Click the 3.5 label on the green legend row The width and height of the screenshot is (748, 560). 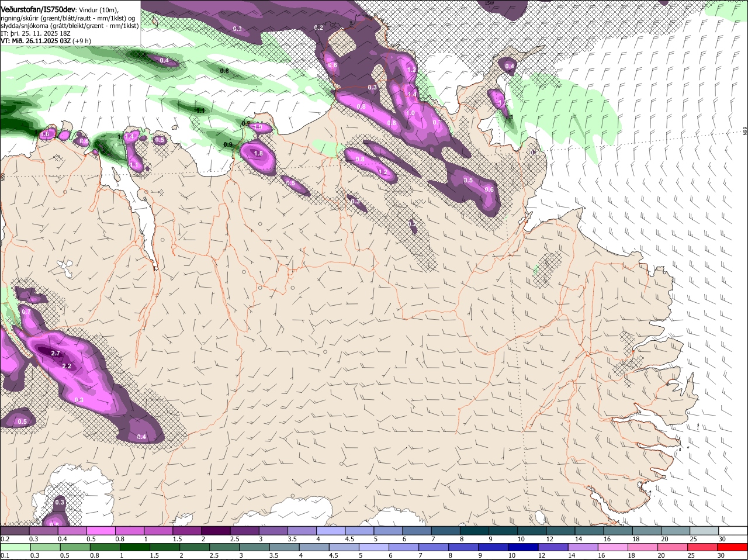click(x=274, y=555)
